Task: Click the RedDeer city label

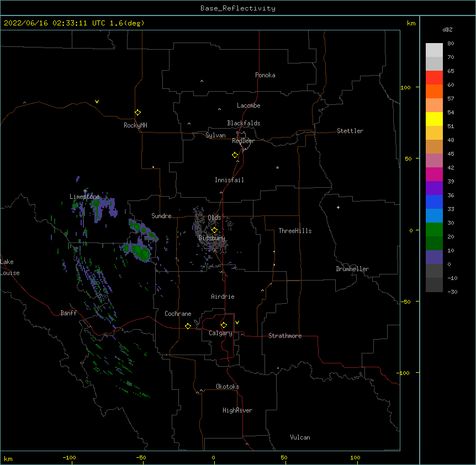Action: pyautogui.click(x=243, y=141)
